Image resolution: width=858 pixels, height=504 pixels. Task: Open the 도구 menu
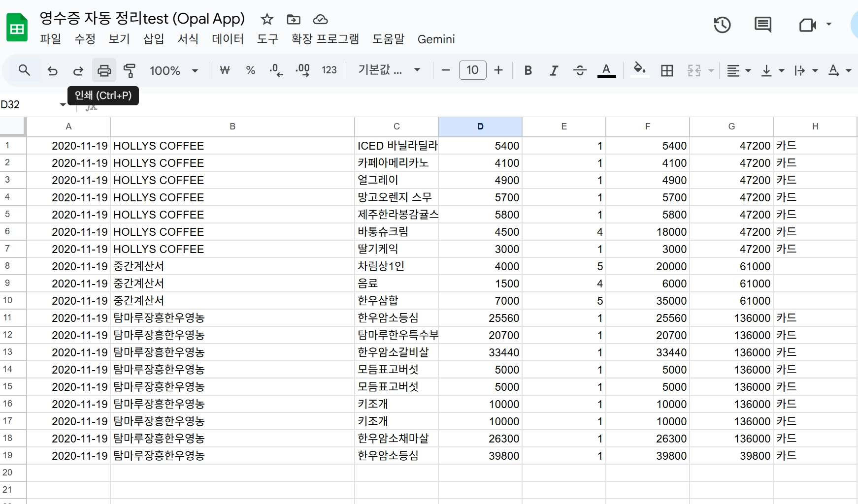click(267, 39)
